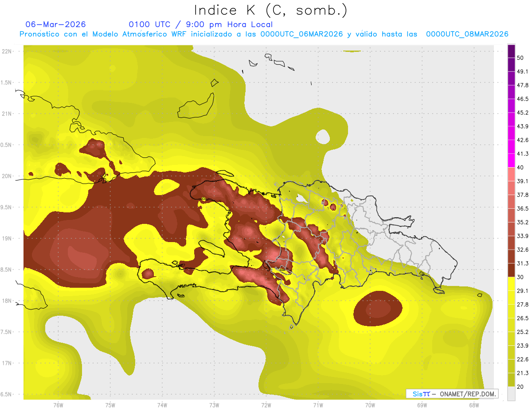
Task: Click the '43.9' colorbar label
Action: [x=523, y=126]
